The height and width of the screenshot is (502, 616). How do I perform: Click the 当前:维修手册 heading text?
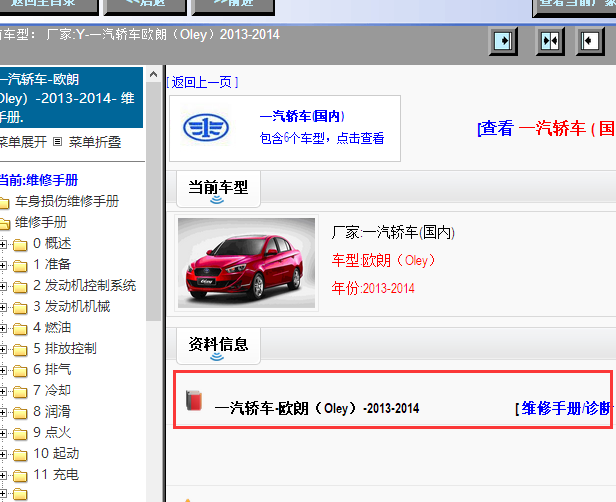pos(38,180)
